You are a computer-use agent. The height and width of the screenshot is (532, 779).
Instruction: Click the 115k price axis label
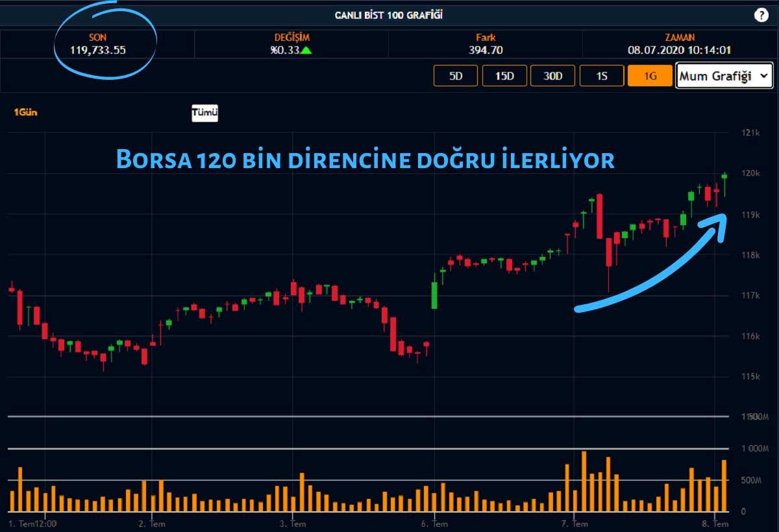pyautogui.click(x=750, y=377)
